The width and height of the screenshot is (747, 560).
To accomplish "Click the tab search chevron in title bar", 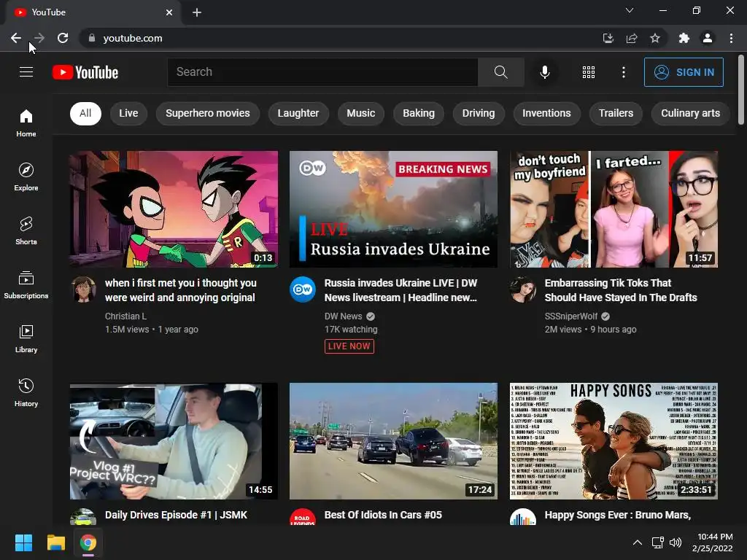I will [630, 10].
